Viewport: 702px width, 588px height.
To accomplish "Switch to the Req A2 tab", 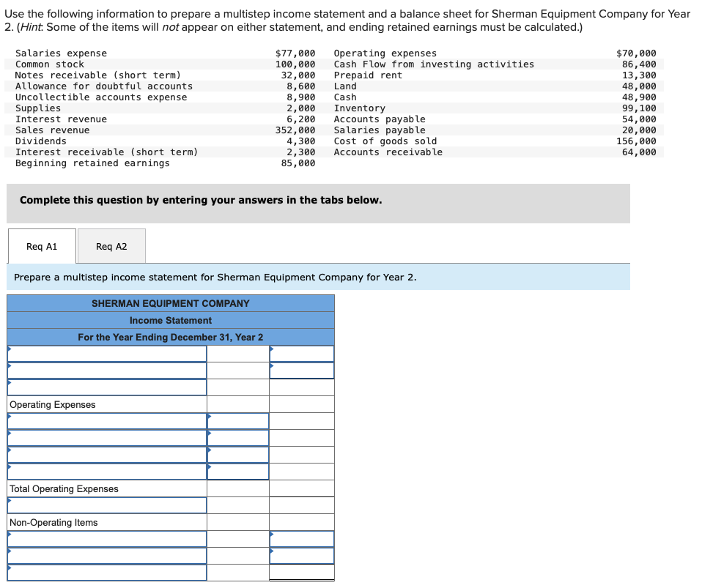I will (x=111, y=246).
